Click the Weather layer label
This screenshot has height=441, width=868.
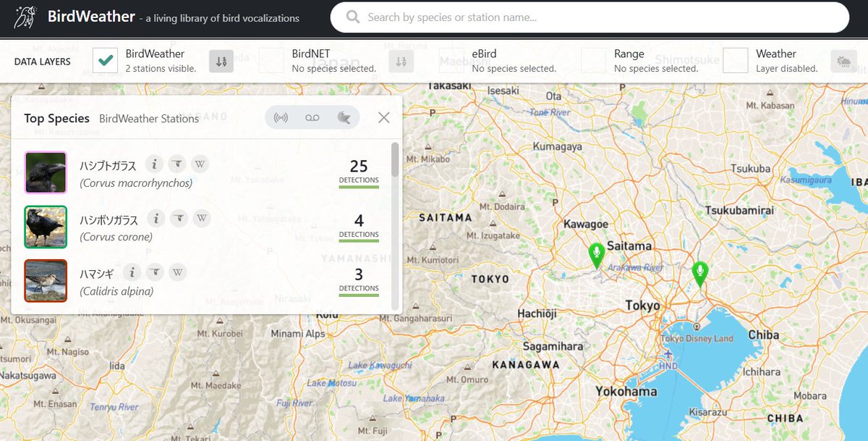pos(777,53)
